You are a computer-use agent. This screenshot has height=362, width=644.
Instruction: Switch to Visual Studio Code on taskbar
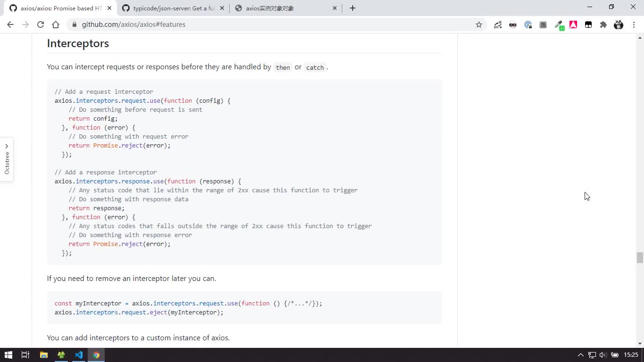(x=79, y=355)
